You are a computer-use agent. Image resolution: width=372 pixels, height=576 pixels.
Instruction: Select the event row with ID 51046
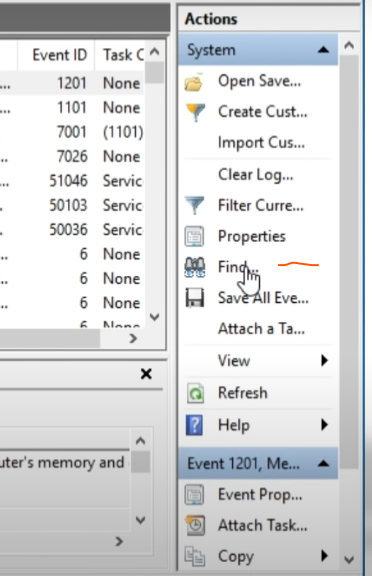72,181
